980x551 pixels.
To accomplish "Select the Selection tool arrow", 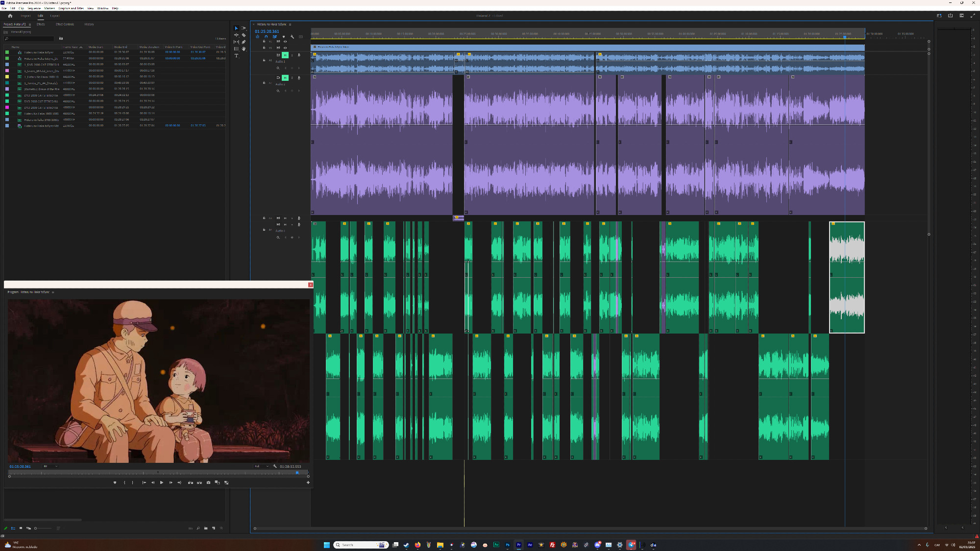I will (x=236, y=28).
